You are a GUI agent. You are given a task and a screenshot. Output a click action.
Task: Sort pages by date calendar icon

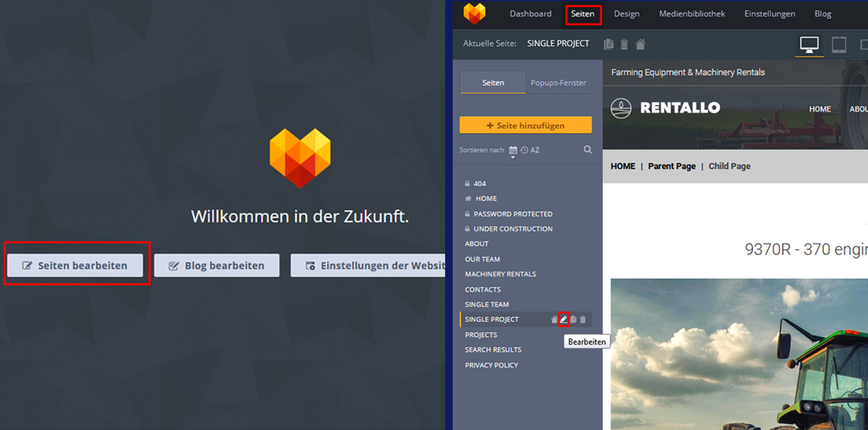tap(513, 150)
